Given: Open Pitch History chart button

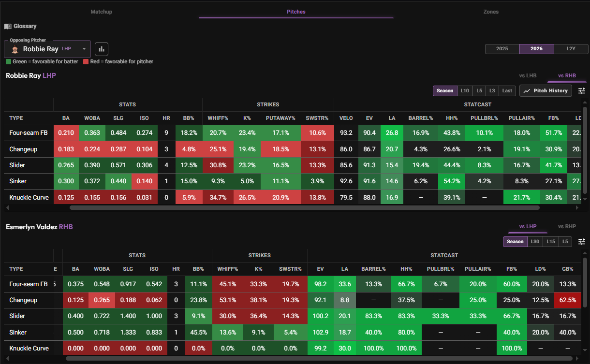Looking at the screenshot, I should click(x=546, y=91).
